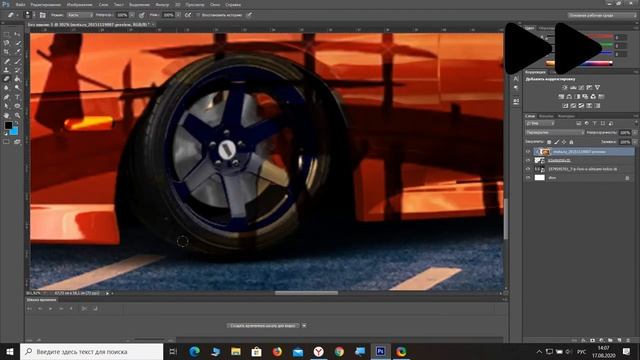Screen dimensions: 640x360
Task: Open the eraser opacity slider arrow
Action: click(132, 15)
